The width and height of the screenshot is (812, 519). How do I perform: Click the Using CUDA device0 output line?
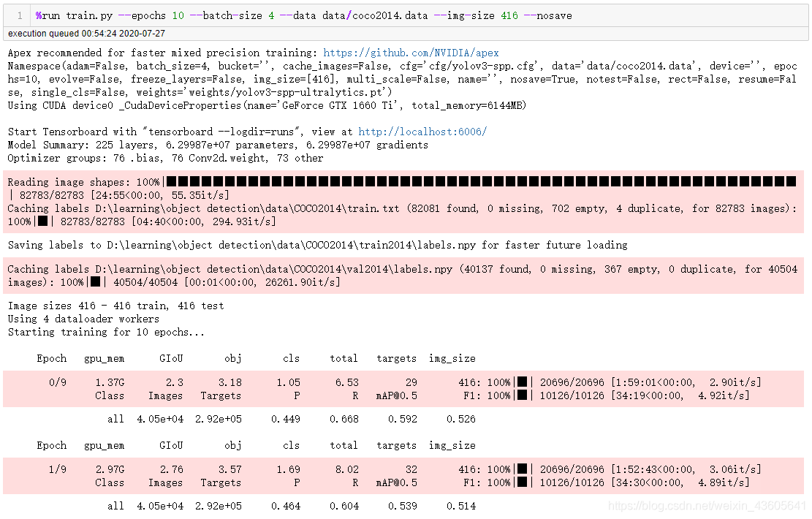(267, 105)
